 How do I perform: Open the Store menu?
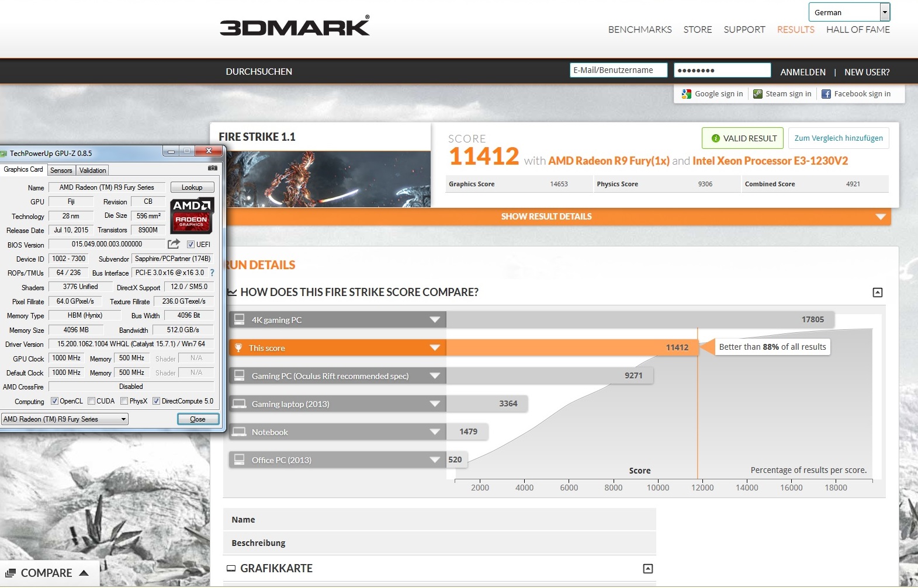click(698, 30)
